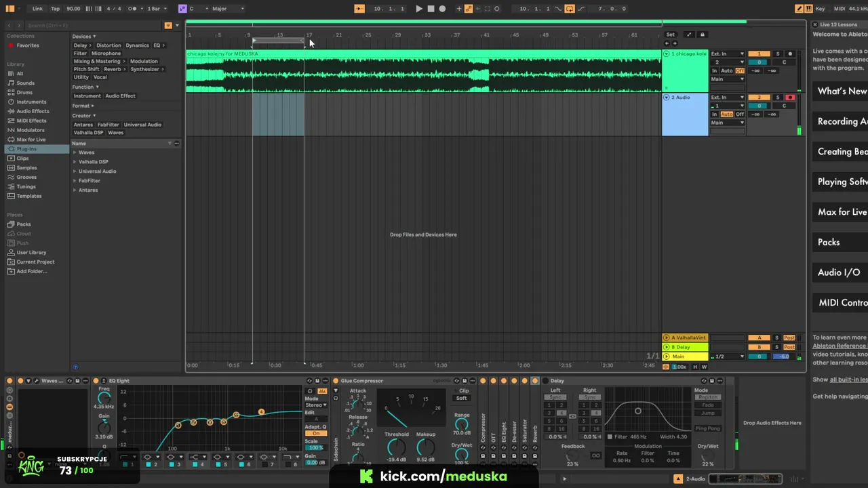Screen dimensions: 868x488
Task: Toggle the Loop switch in transport
Action: (570, 9)
